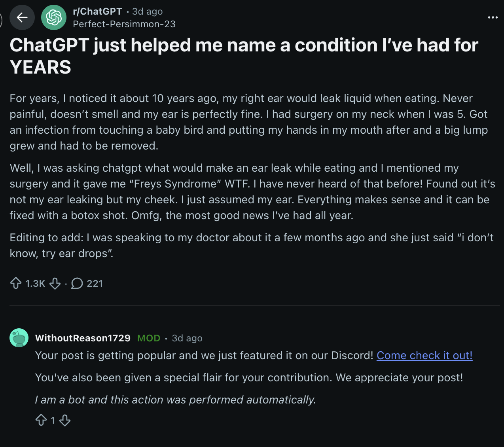Upvote the Freys Syndrome post

click(x=16, y=283)
